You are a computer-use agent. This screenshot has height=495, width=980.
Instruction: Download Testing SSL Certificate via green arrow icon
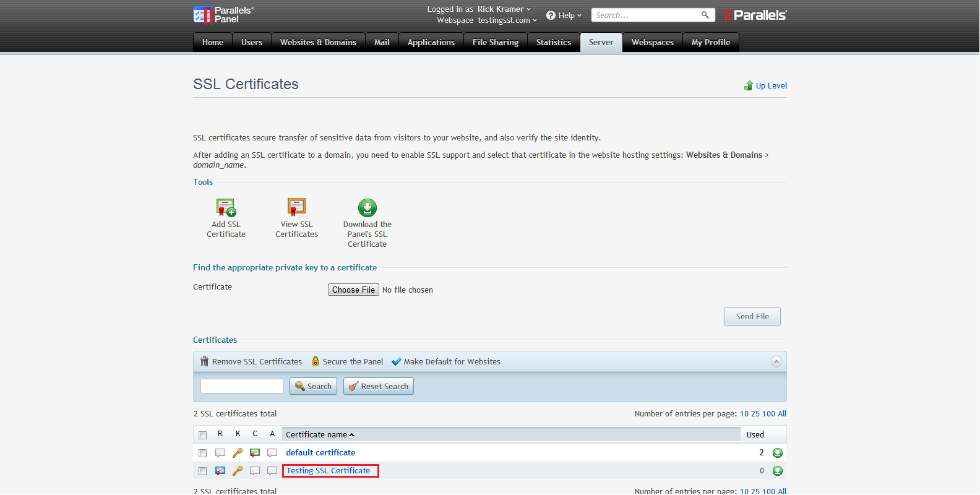[x=778, y=471]
